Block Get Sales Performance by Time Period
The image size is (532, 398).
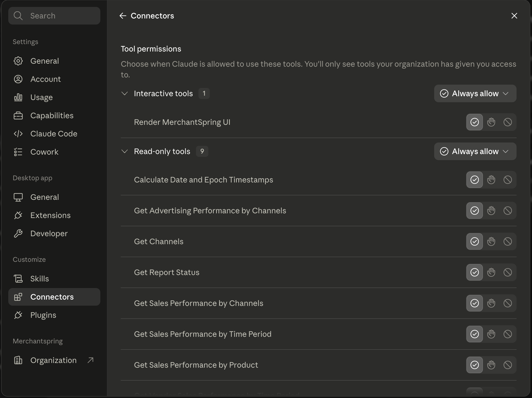click(508, 334)
